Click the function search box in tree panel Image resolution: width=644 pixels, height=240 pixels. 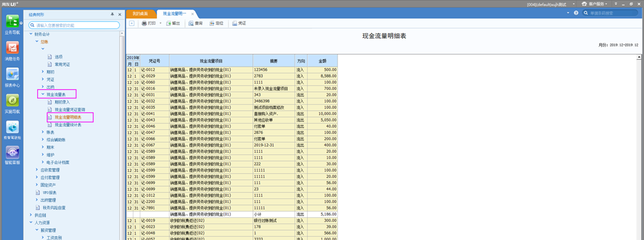tap(74, 25)
